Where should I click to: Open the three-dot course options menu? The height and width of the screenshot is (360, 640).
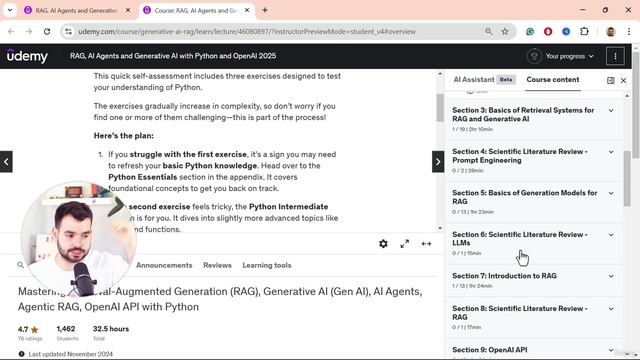(x=615, y=56)
